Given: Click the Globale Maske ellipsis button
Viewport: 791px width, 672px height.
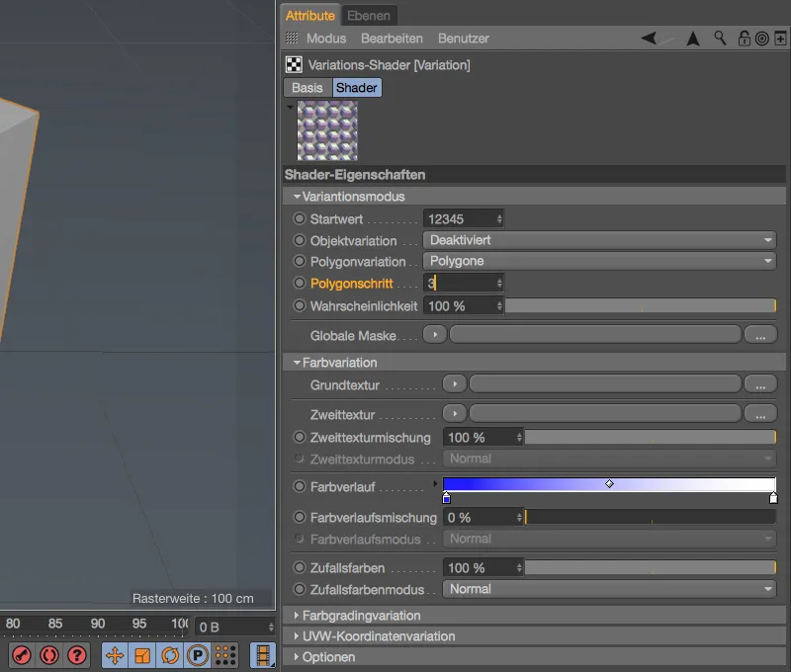Looking at the screenshot, I should coord(760,334).
